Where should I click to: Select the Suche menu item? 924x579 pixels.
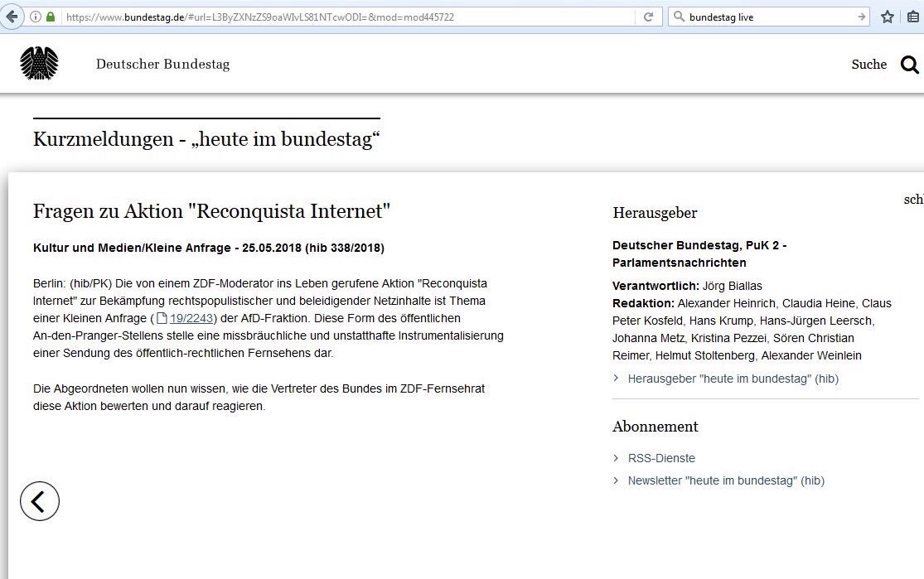click(868, 64)
